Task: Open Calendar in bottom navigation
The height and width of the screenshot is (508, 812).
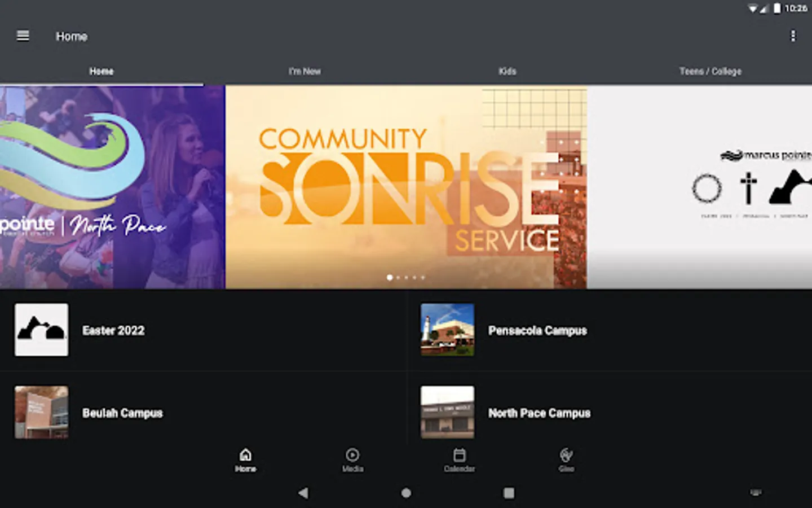Action: click(459, 460)
